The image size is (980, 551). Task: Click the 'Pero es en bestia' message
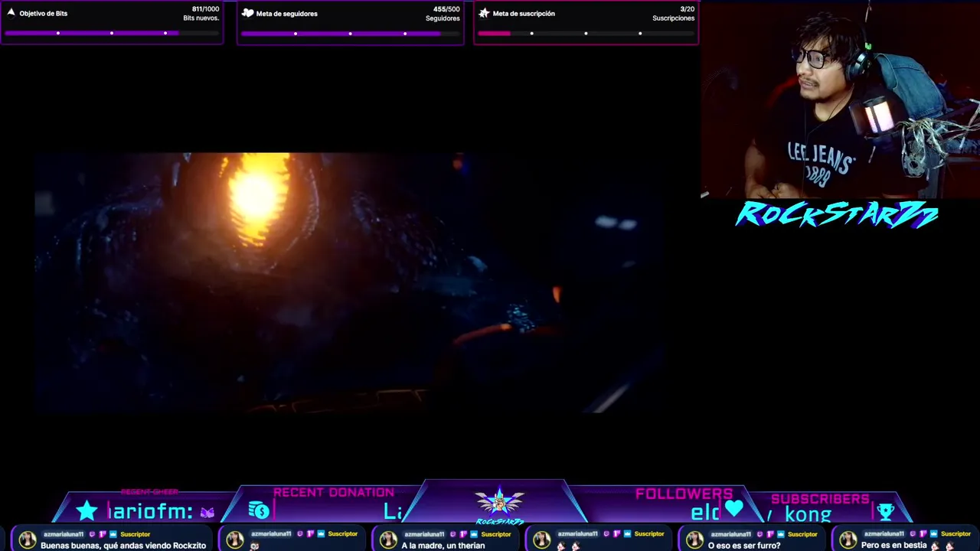tap(894, 545)
